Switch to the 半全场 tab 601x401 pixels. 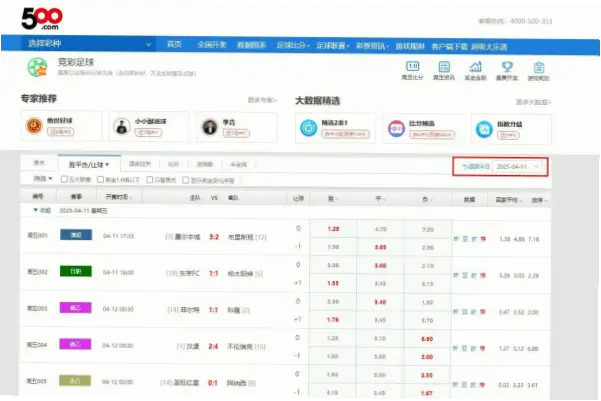(238, 164)
